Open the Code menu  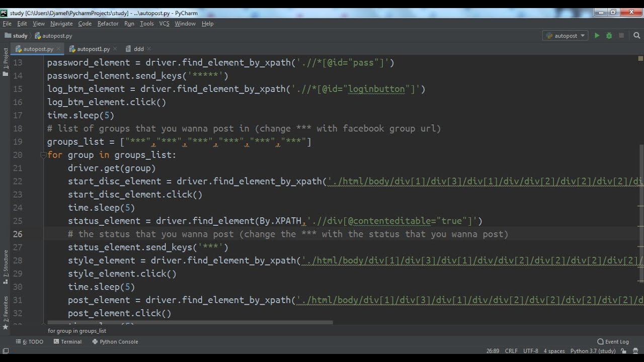point(85,24)
